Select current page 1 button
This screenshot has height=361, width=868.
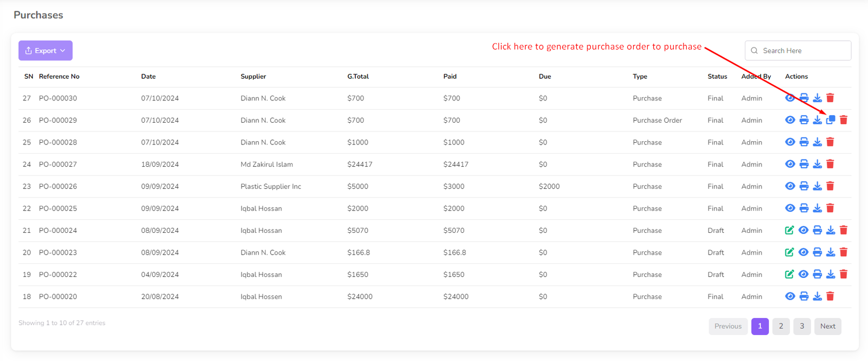point(759,326)
